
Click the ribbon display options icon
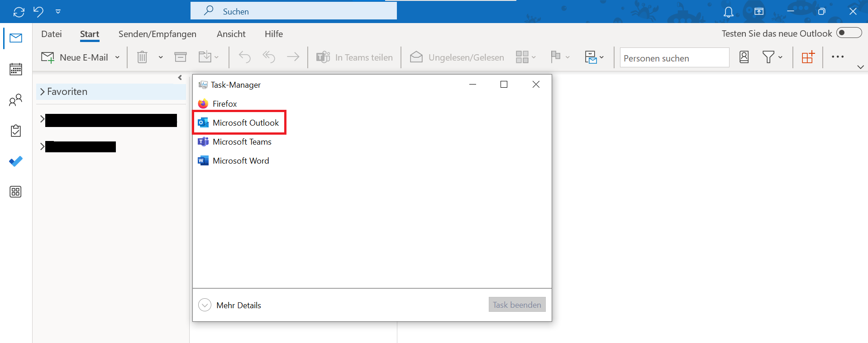click(x=759, y=12)
